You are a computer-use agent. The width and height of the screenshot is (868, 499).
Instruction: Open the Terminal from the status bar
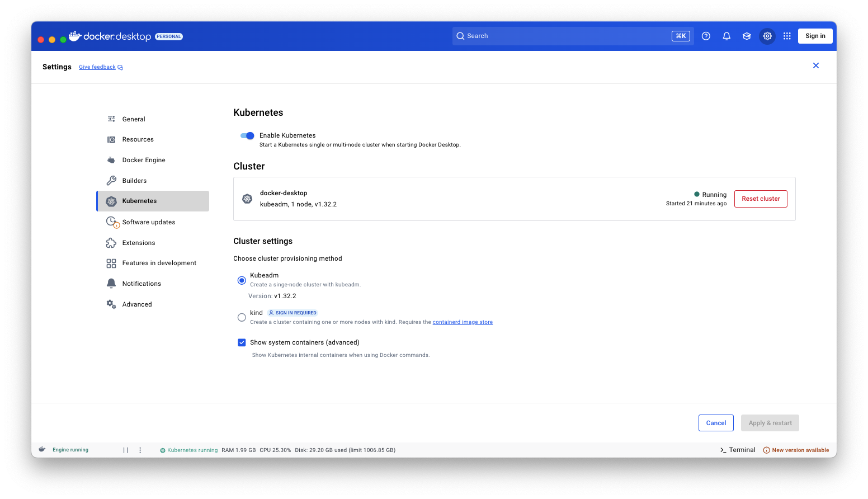[738, 450]
